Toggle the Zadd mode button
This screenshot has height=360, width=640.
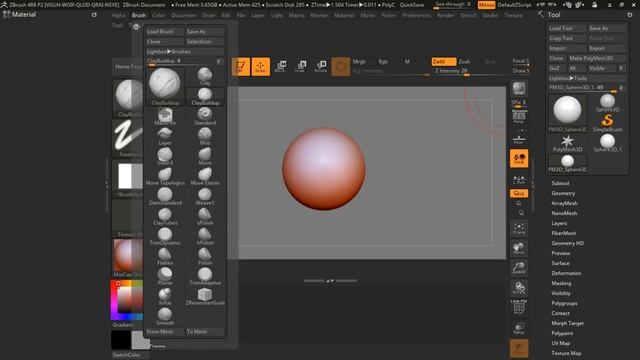pos(444,61)
